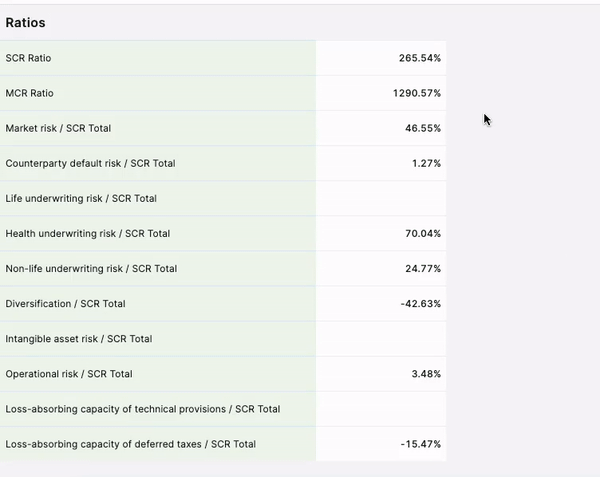Click the 265.54% SCR Ratio value
Screen dimensions: 600x477
(419, 58)
